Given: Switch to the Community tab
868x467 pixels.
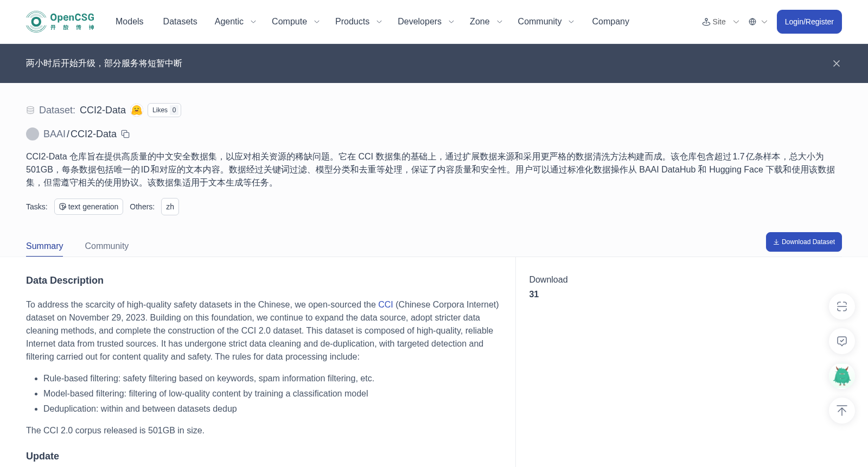Looking at the screenshot, I should point(107,246).
